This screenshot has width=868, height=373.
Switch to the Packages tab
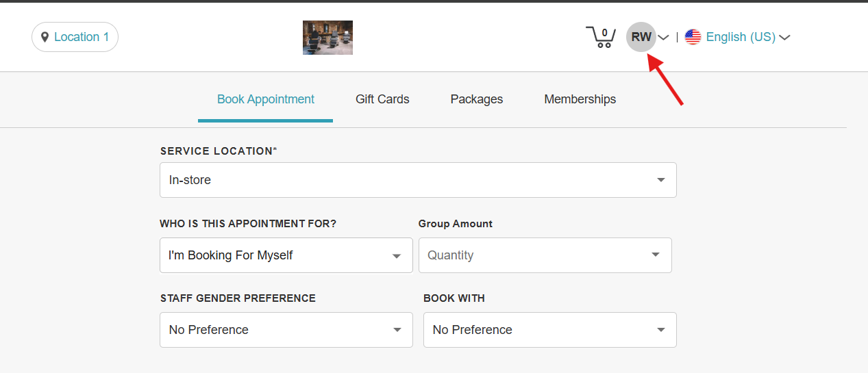click(x=477, y=99)
